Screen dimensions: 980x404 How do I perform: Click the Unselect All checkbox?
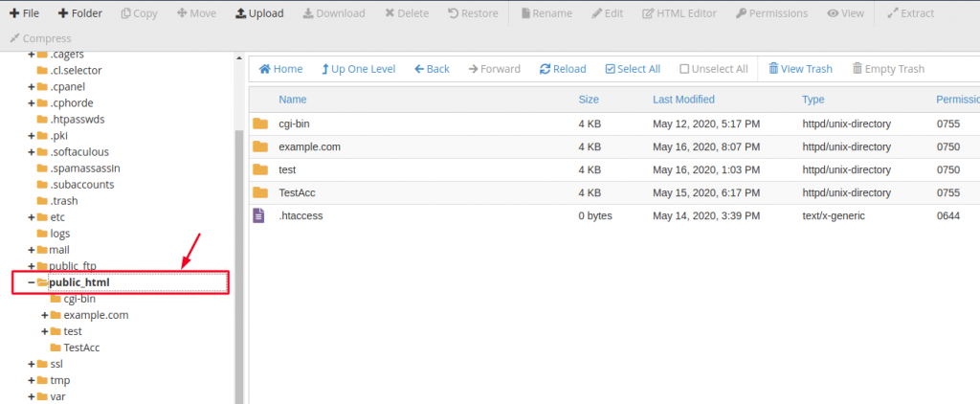[x=684, y=69]
